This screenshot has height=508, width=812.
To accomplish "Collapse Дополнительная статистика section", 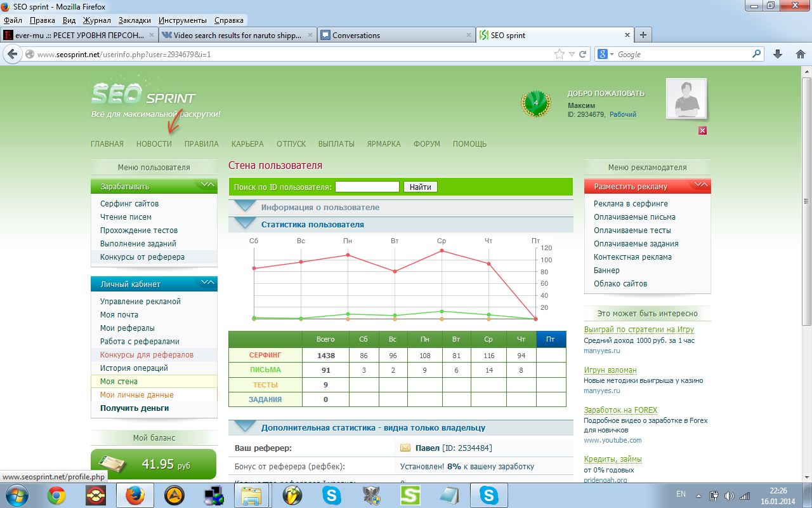I will 401,427.
